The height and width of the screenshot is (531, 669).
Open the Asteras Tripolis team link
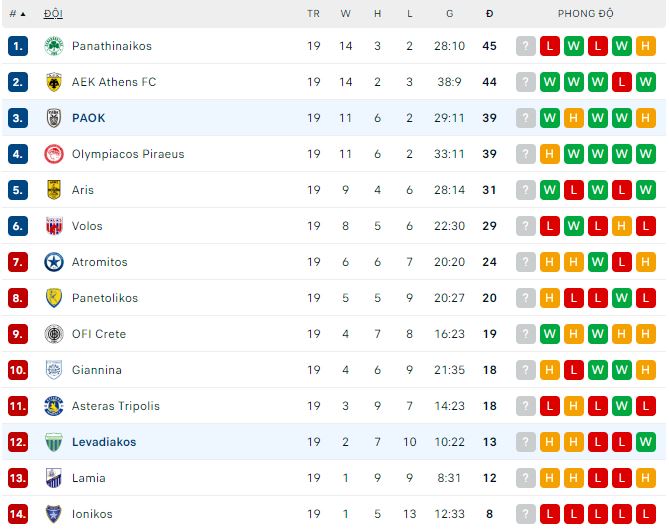(116, 406)
